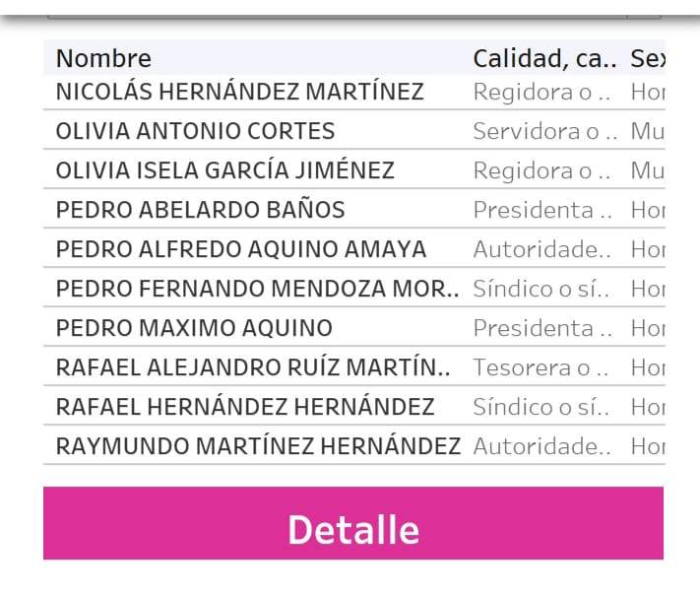Click the name PEDRO MAXIMO AQUINO
The height and width of the screenshot is (595, 700).
(194, 328)
